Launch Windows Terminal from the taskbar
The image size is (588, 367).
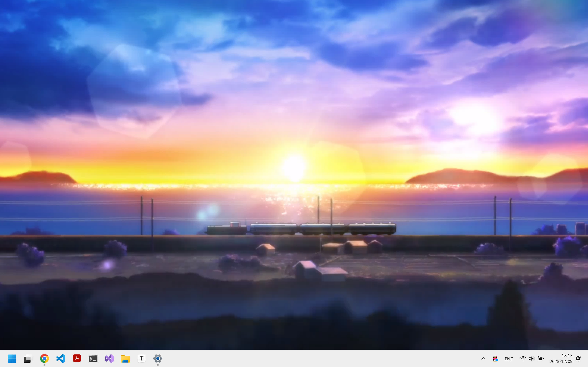click(93, 359)
